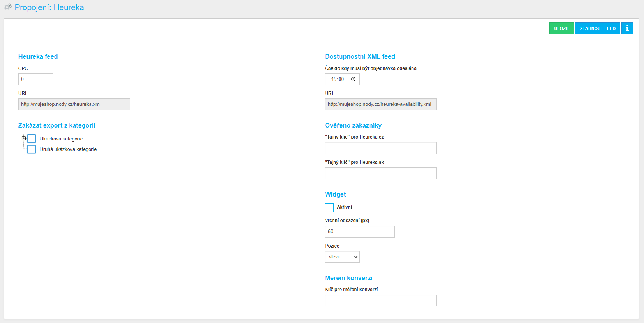Click the Zakázat export z kategorií heading
Image resolution: width=644 pixels, height=323 pixels.
[x=57, y=126]
